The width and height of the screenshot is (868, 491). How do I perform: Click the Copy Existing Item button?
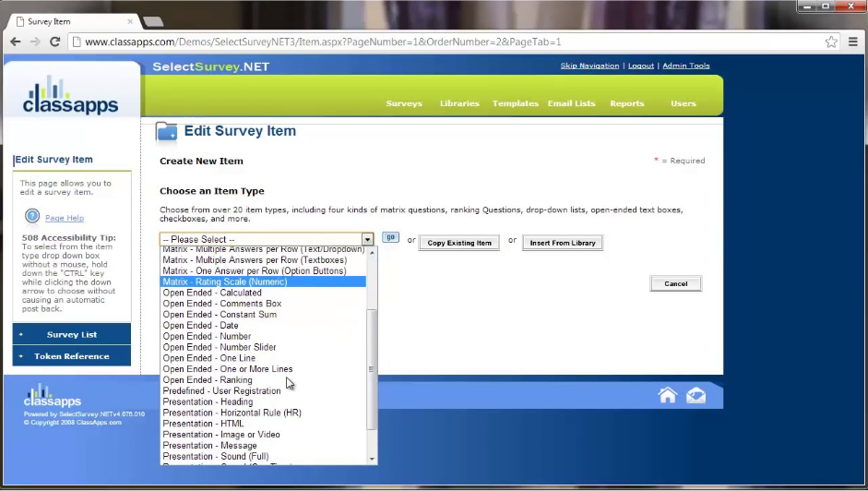(459, 243)
